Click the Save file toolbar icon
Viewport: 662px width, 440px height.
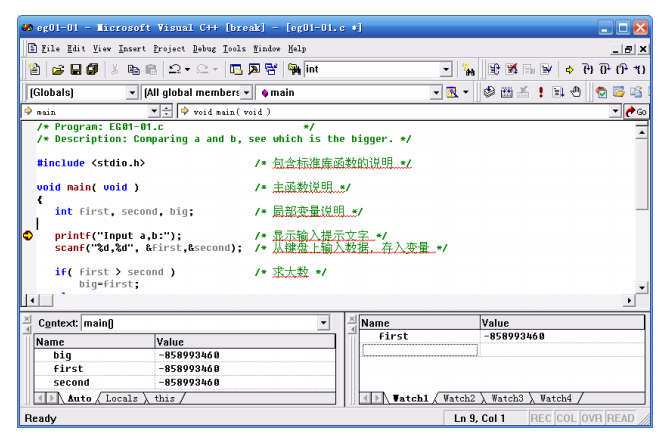click(x=76, y=70)
